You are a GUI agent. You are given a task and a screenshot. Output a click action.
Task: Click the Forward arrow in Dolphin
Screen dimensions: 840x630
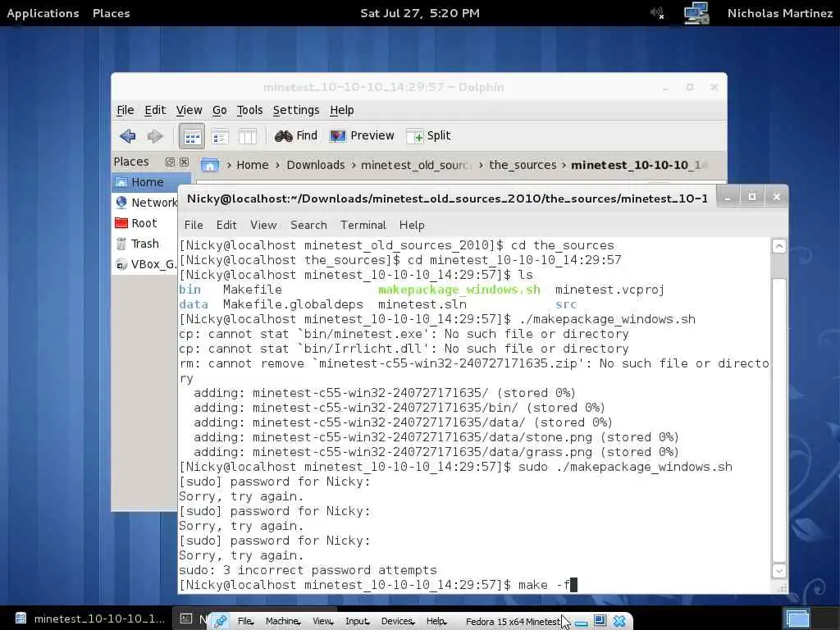(x=155, y=136)
